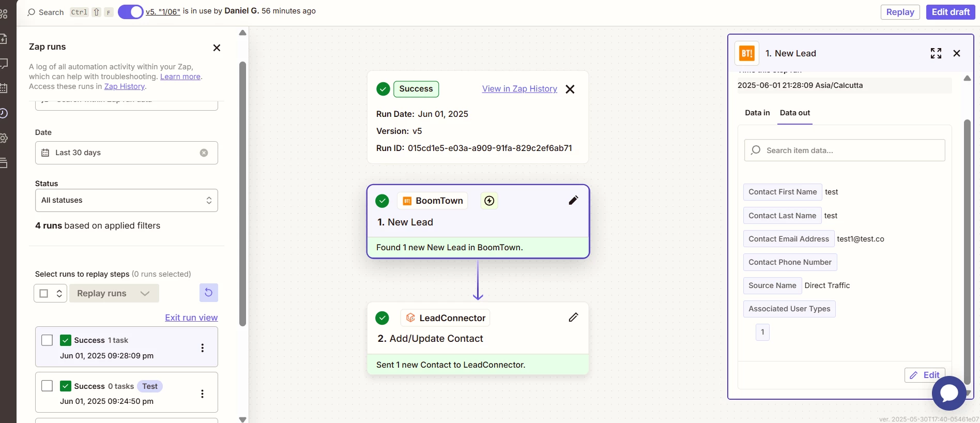Select checkbox for 09:24:50 pm run
The height and width of the screenshot is (423, 980).
pyautogui.click(x=47, y=386)
